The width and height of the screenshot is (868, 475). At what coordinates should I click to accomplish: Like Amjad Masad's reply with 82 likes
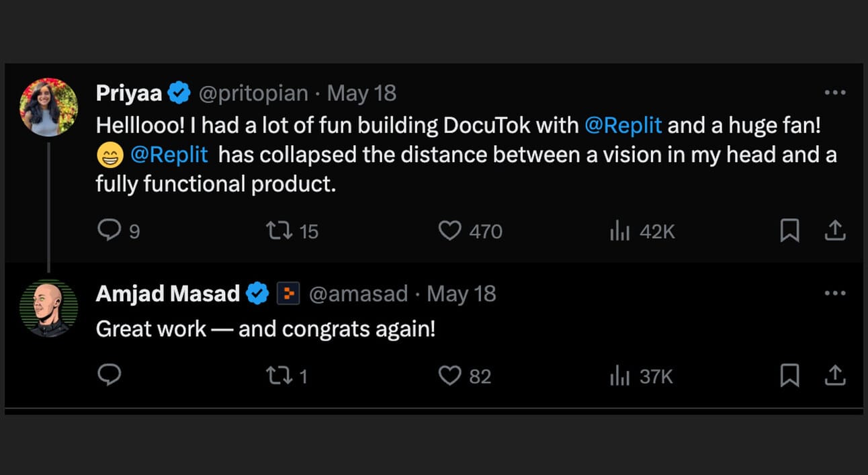pos(449,376)
